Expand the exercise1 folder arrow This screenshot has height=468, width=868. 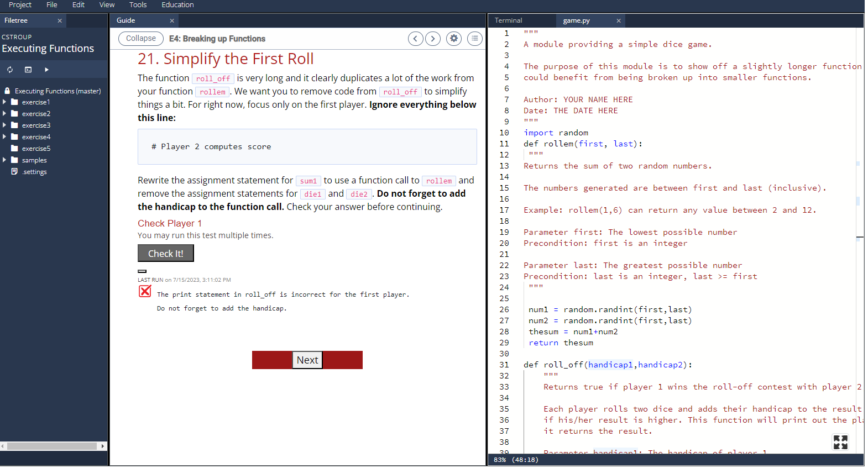pyautogui.click(x=4, y=102)
